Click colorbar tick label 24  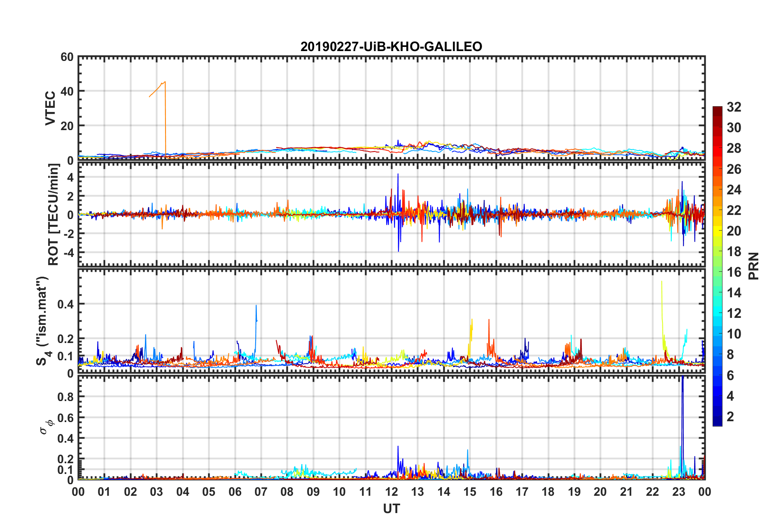[x=734, y=189]
